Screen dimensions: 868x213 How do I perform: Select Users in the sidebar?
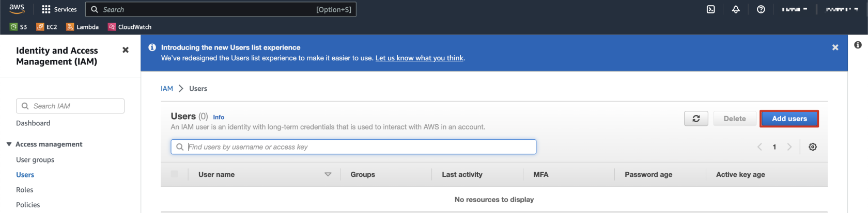pyautogui.click(x=25, y=175)
